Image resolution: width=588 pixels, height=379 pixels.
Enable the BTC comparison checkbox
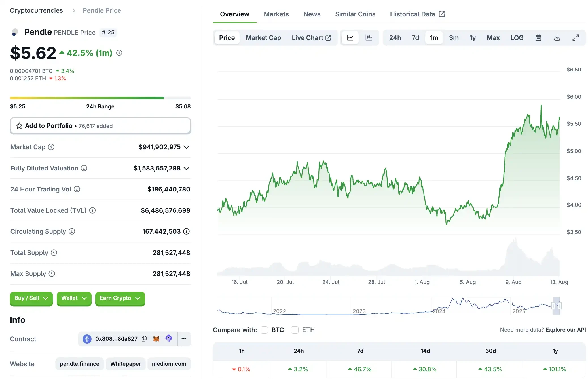tap(264, 330)
